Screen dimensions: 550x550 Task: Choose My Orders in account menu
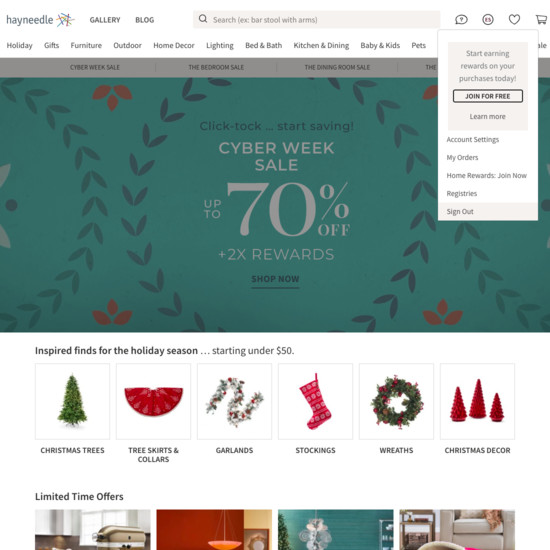tap(462, 157)
